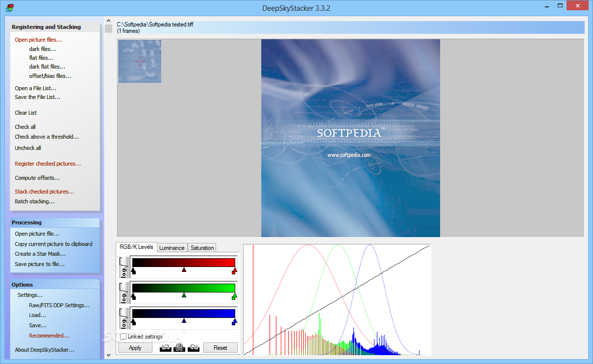Click the red channel black point marker
Screen dimensions: 593x364
pos(133,270)
